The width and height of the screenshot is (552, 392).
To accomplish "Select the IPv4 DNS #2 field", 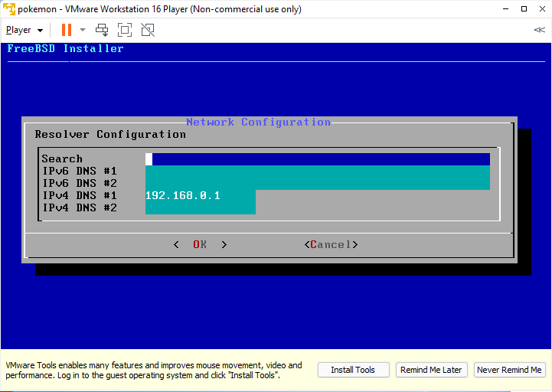I will click(x=201, y=208).
